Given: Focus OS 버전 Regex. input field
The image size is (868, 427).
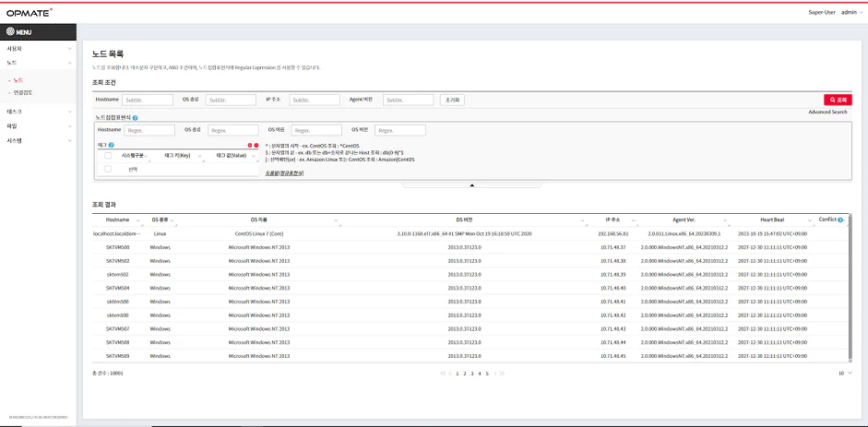Looking at the screenshot, I should tap(400, 130).
